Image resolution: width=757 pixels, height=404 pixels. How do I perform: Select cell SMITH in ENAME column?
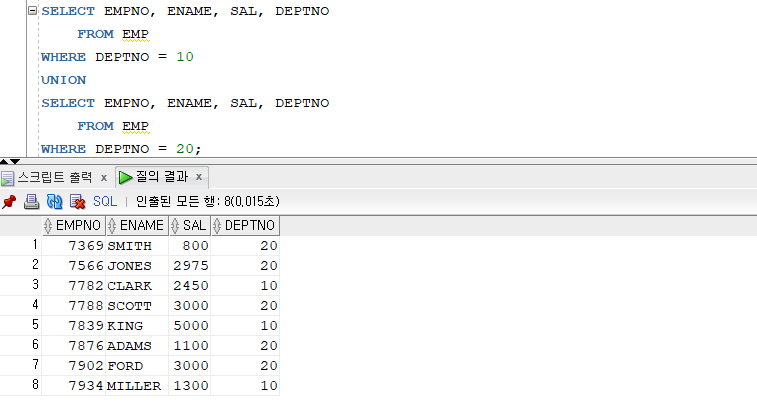click(x=137, y=246)
